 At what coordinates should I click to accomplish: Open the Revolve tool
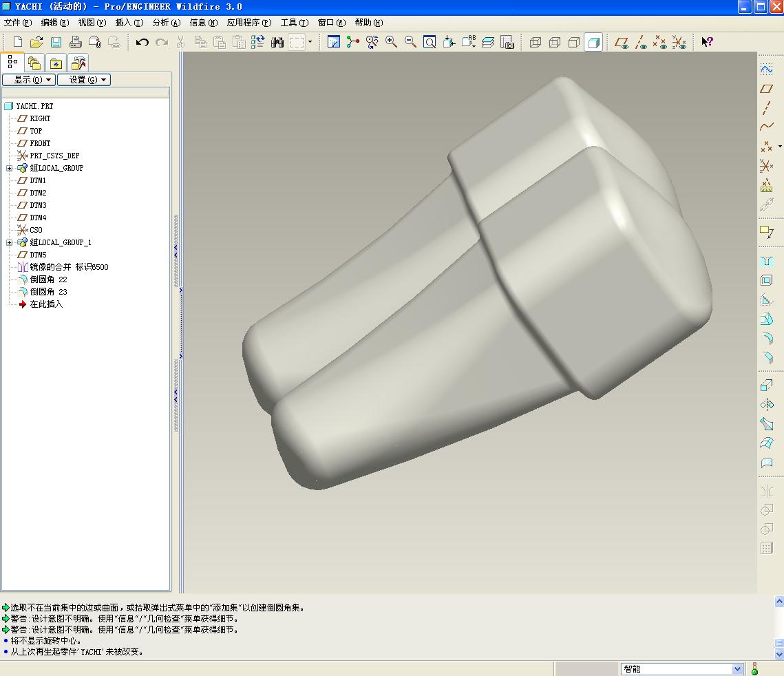click(x=767, y=404)
